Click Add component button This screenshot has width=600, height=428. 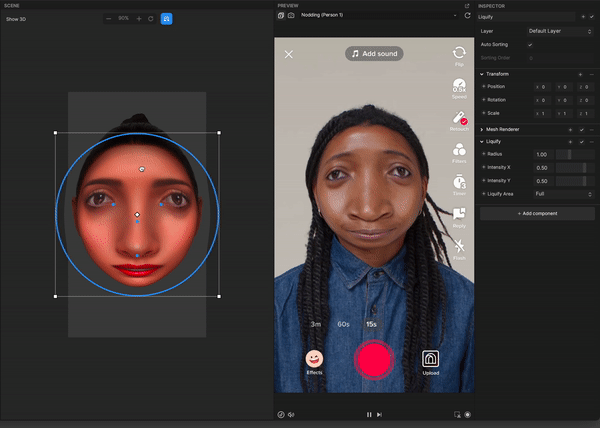[x=537, y=213]
